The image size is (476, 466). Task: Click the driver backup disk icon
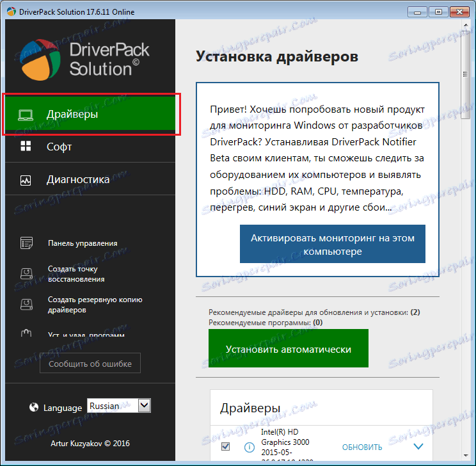coord(26,305)
